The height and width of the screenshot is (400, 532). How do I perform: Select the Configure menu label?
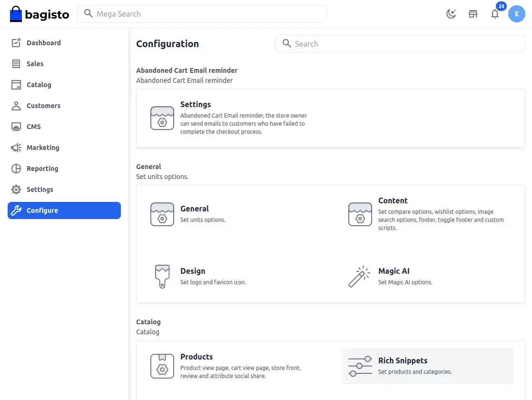pos(42,210)
